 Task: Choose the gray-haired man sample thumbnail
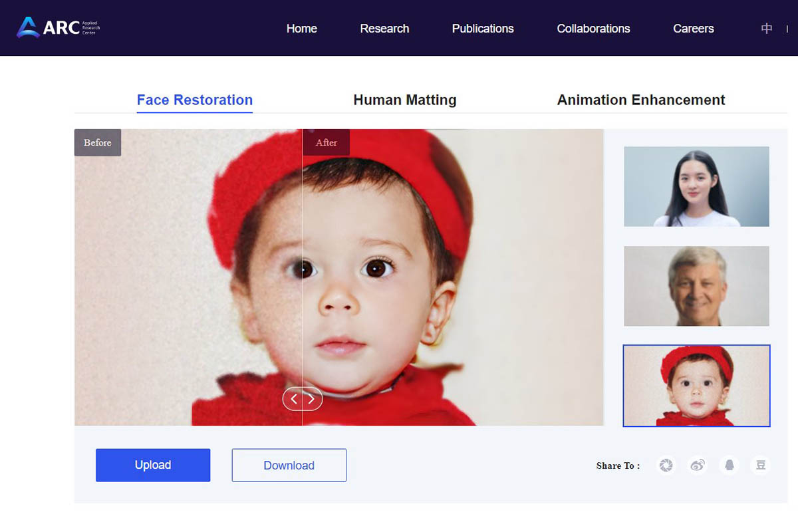pyautogui.click(x=696, y=286)
